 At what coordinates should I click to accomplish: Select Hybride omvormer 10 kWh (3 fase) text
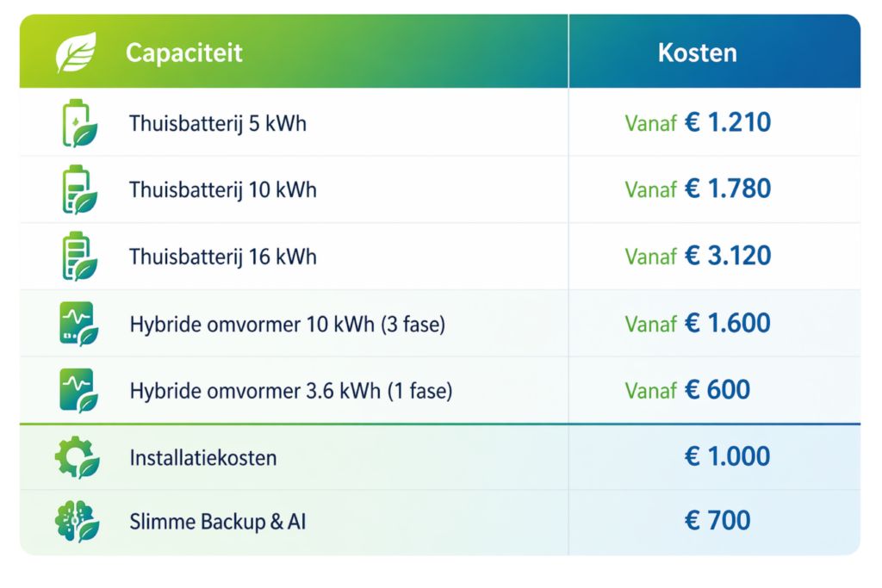pos(287,325)
